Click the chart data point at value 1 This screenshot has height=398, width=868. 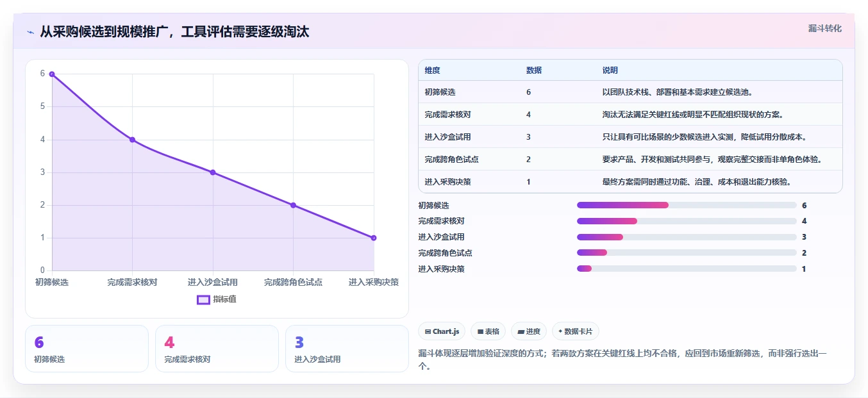coord(374,238)
